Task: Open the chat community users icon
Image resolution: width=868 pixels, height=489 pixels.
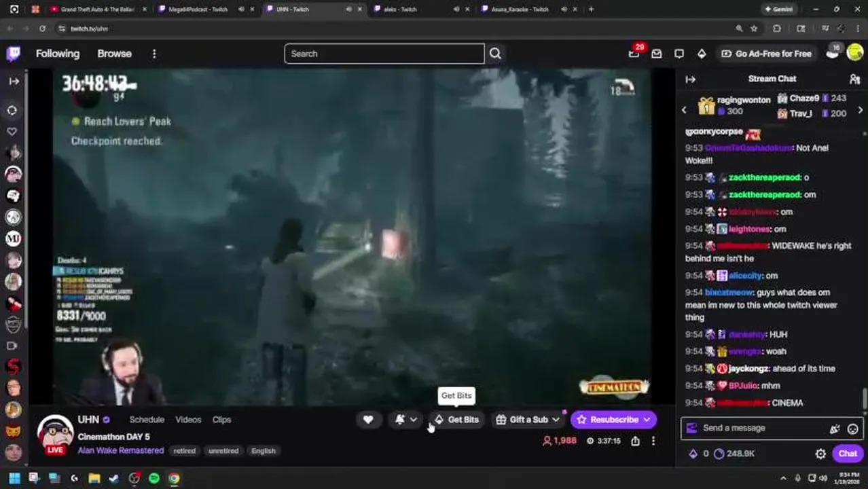Action: coord(854,79)
